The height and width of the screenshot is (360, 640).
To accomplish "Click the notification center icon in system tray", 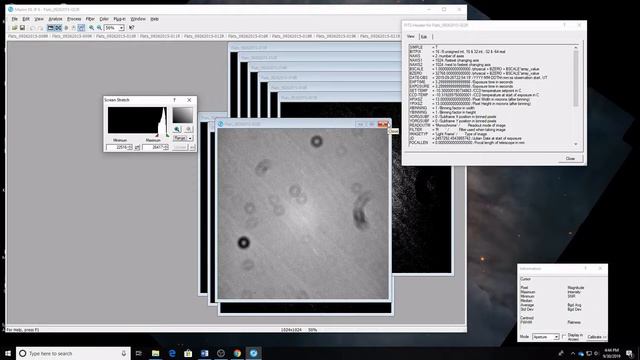I will tap(629, 353).
